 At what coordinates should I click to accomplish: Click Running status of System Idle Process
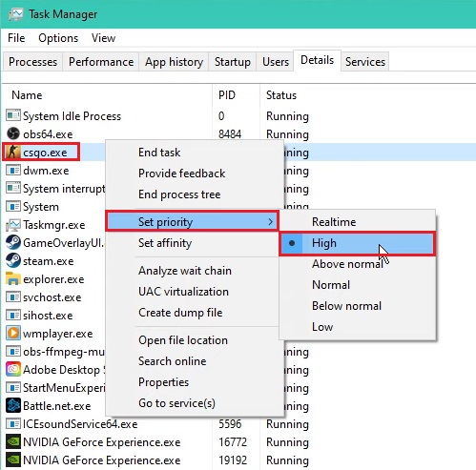coord(287,116)
